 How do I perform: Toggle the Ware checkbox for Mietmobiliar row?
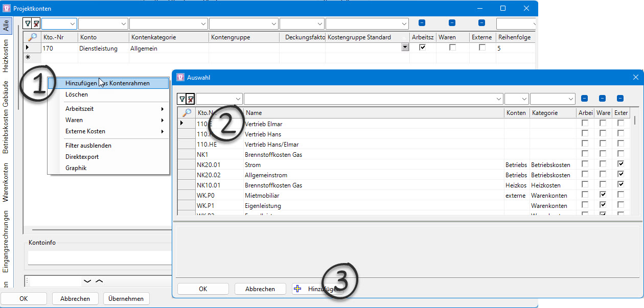tap(603, 195)
